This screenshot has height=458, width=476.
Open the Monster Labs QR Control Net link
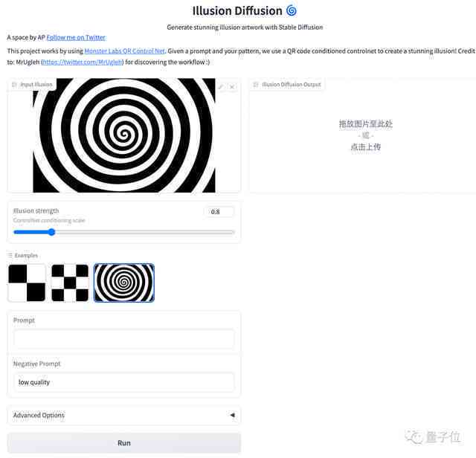pyautogui.click(x=124, y=51)
